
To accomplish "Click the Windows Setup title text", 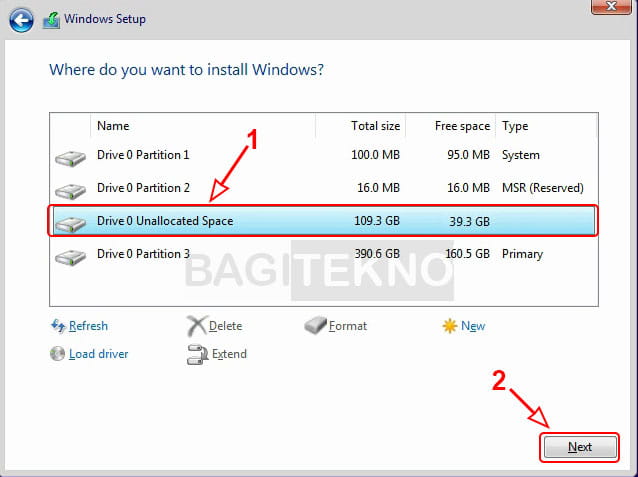I will (105, 19).
